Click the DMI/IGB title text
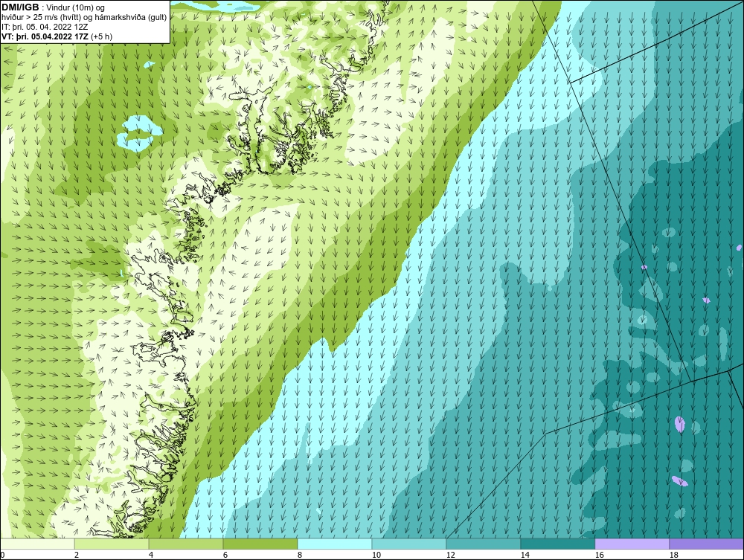The height and width of the screenshot is (560, 744). click(x=20, y=7)
